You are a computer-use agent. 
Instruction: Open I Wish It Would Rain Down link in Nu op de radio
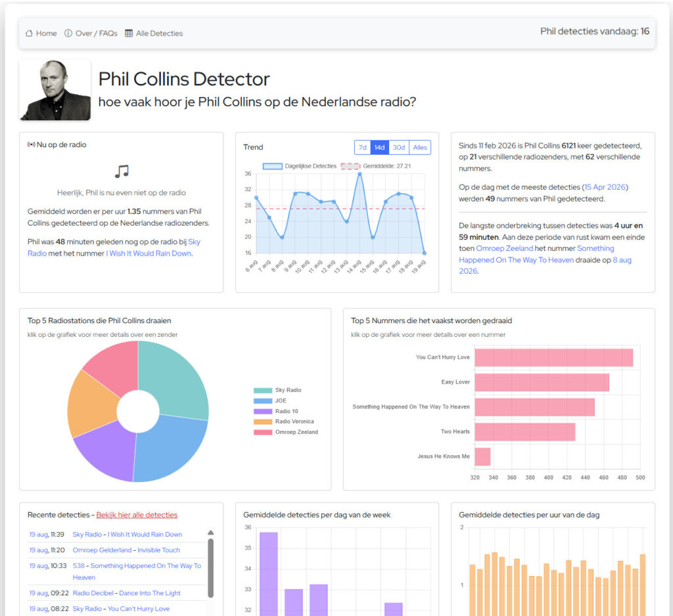point(149,253)
